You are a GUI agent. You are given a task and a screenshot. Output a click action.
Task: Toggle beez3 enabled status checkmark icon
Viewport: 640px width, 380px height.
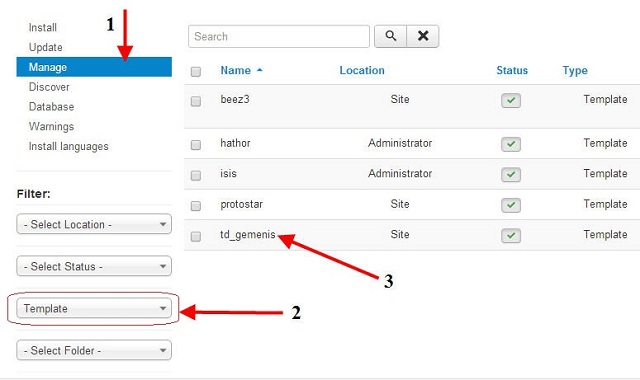(511, 100)
